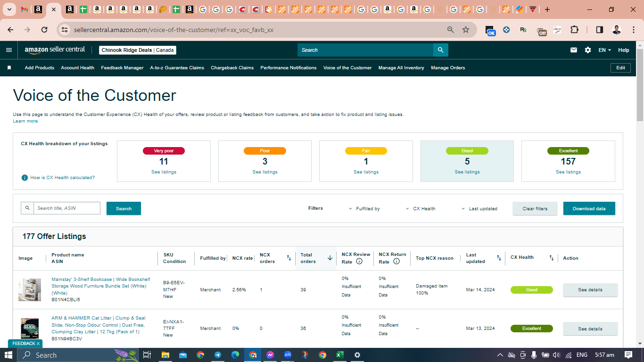Open Performance Notifications in navigation bar
Viewport: 644px width, 362px height.
click(289, 68)
